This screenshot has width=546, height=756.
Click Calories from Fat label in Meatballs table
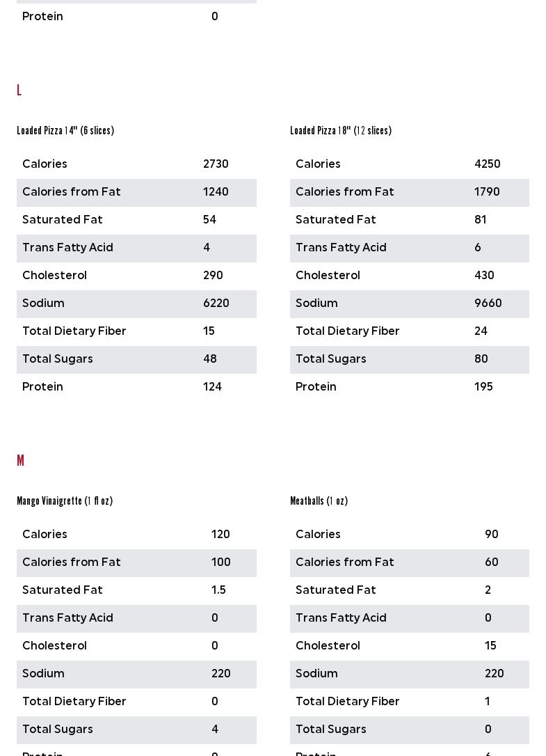coord(344,562)
